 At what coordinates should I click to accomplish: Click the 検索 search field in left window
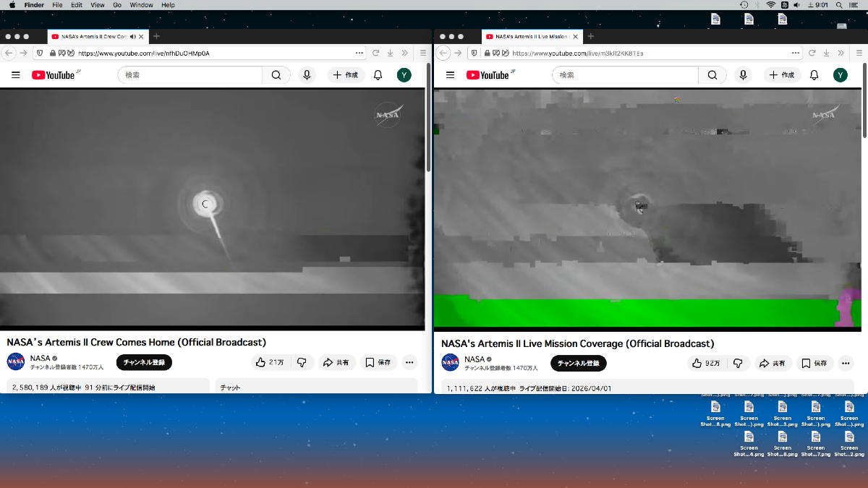(190, 75)
